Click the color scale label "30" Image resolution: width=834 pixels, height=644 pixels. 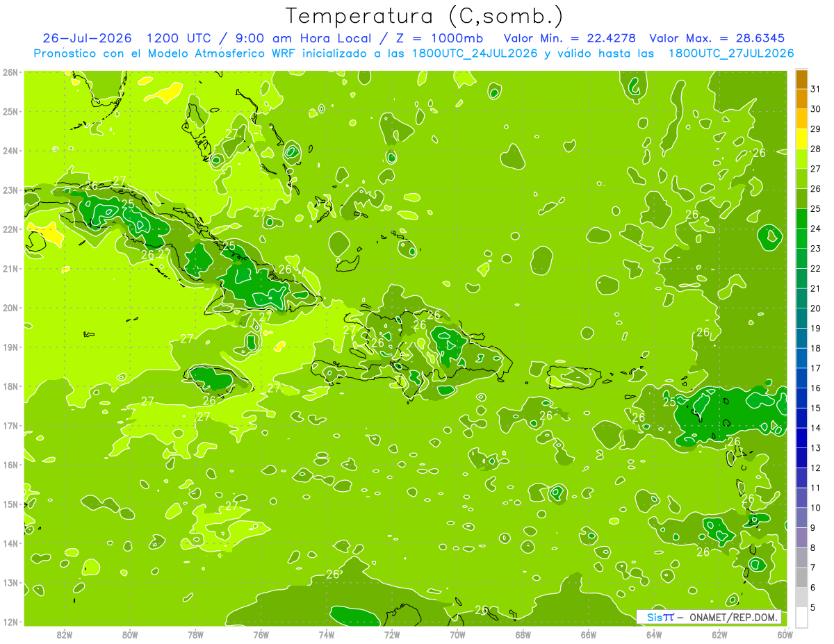tap(816, 109)
